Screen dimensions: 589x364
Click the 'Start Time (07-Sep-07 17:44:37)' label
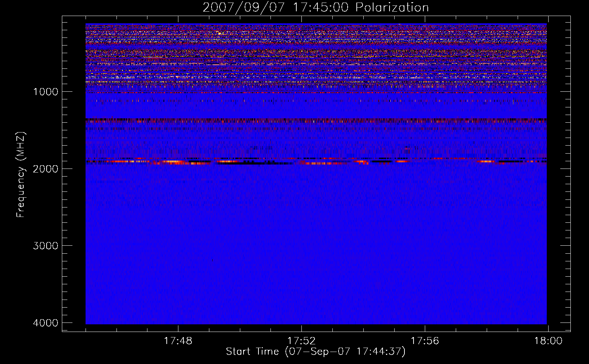(316, 352)
